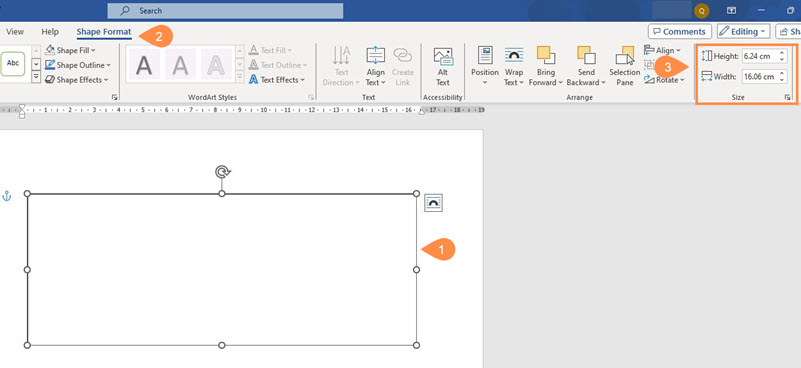Decrease shape Height with down spinner
Screen dimensions: 801x368
782,60
